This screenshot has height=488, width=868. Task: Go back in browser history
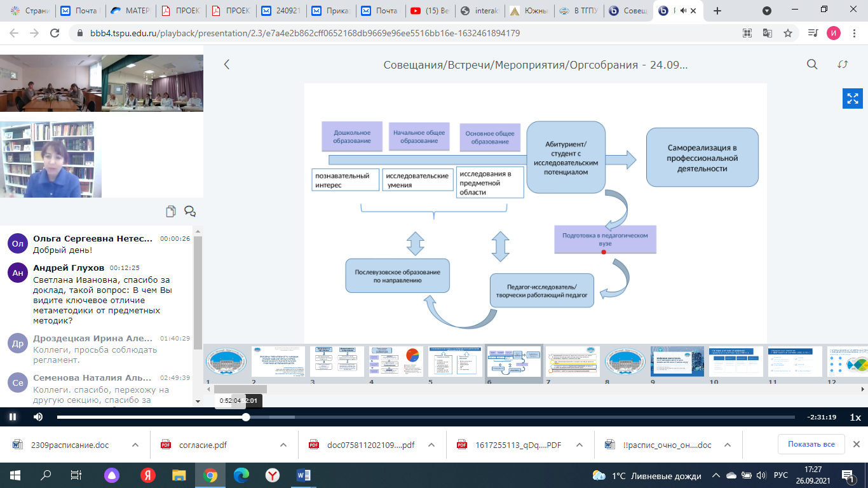(x=15, y=33)
